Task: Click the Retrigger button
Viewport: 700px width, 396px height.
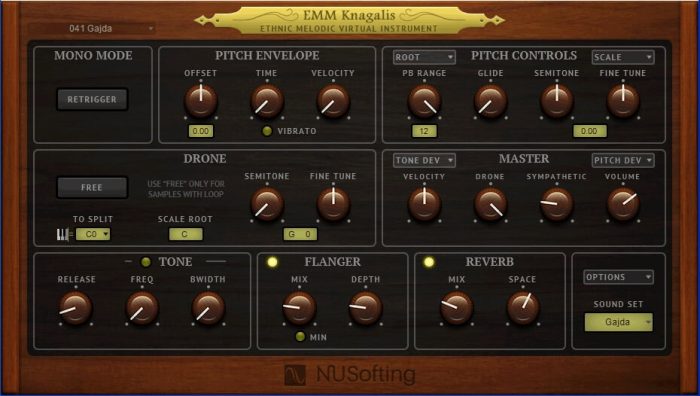Action: (92, 99)
